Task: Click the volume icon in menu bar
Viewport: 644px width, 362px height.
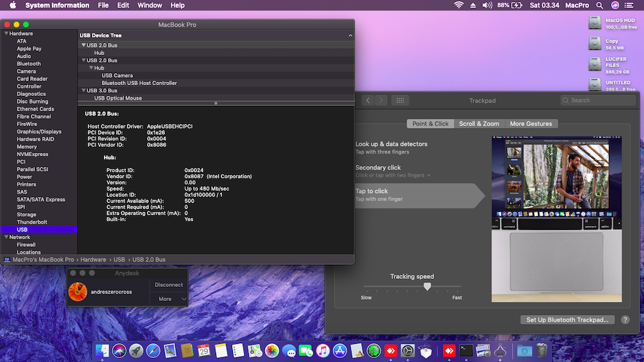Action: pos(487,5)
